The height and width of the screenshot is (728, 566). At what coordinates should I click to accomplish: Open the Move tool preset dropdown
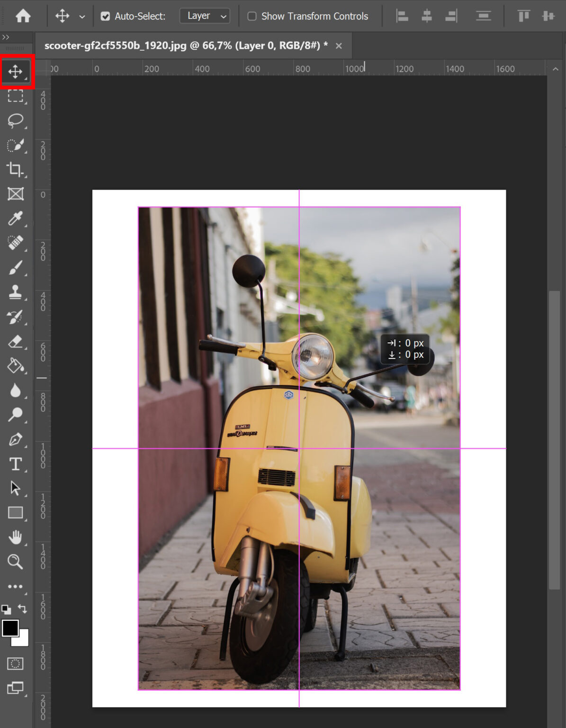point(81,16)
